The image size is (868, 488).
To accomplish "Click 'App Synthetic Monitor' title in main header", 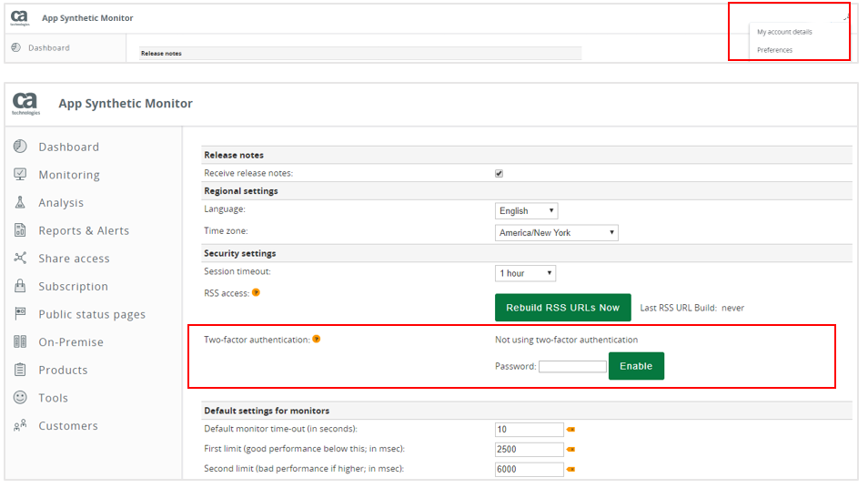I will tap(126, 104).
